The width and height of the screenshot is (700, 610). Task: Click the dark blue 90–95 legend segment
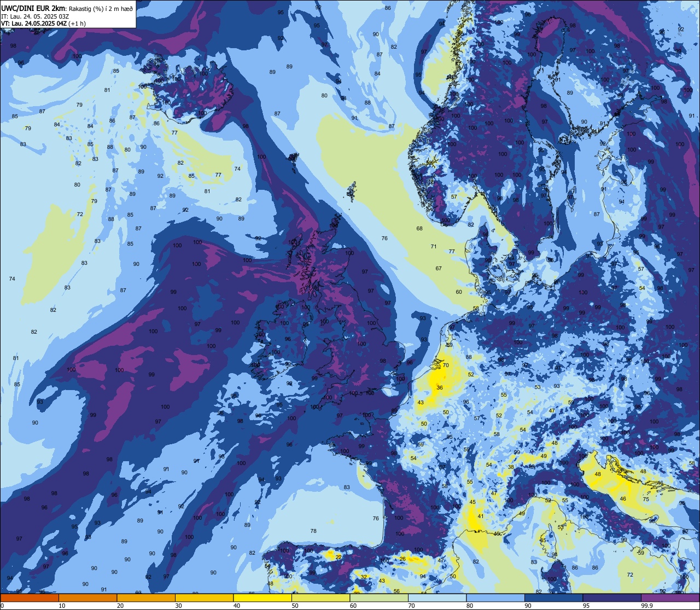[x=553, y=597]
